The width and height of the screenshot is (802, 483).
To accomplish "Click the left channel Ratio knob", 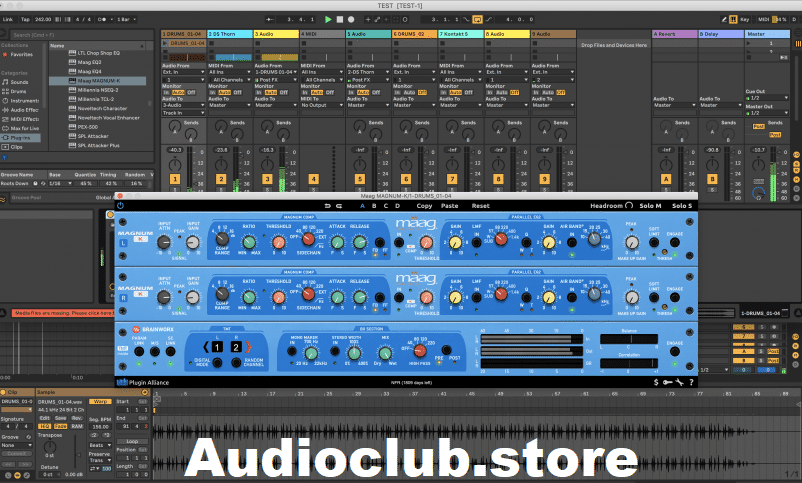I will [x=249, y=242].
